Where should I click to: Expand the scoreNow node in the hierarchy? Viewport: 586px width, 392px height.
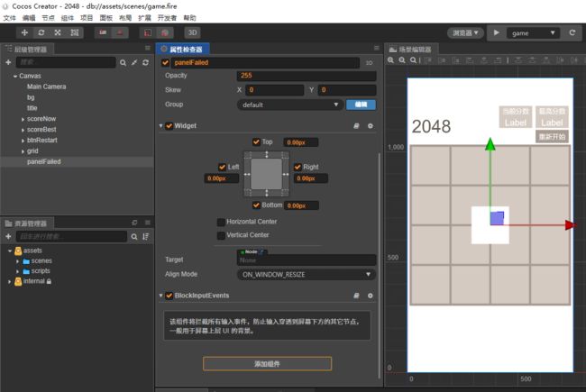point(23,119)
